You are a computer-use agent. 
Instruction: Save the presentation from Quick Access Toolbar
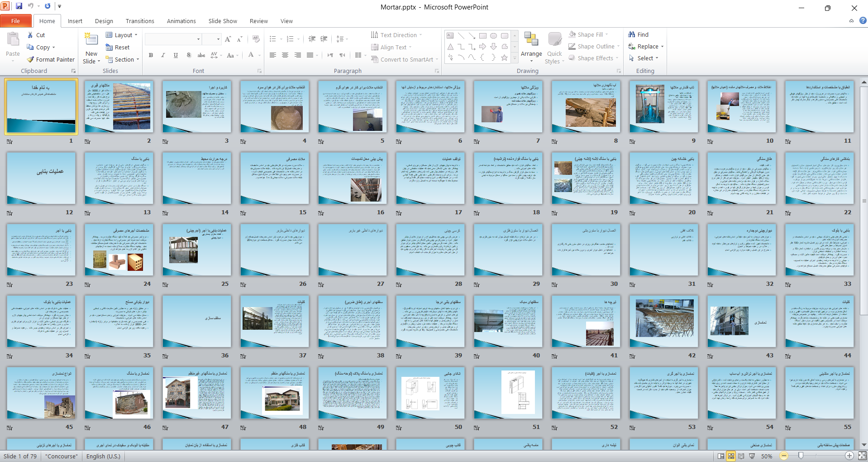[x=19, y=6]
